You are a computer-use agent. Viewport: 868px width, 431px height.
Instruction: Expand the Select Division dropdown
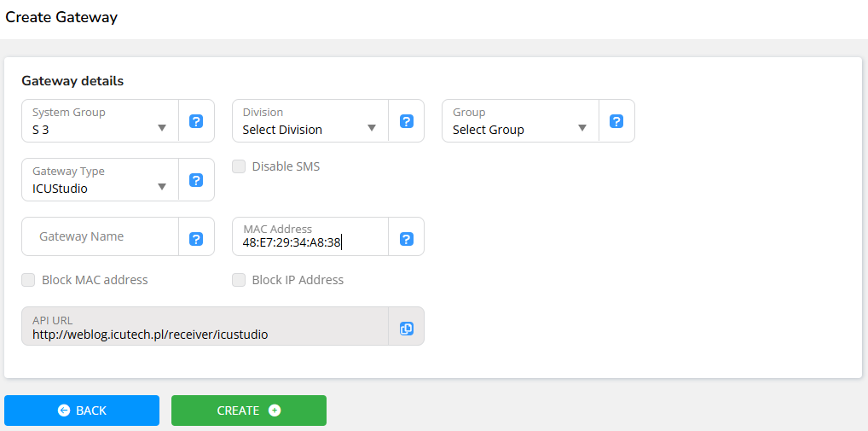(310, 121)
